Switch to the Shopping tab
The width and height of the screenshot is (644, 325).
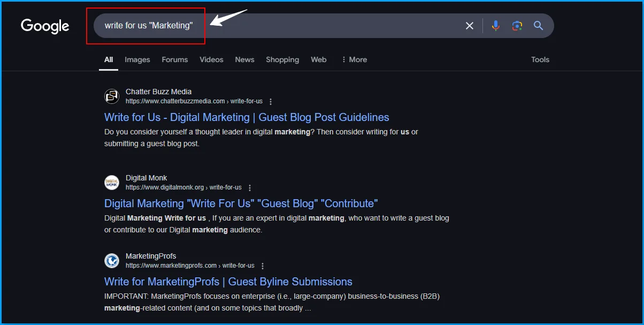pyautogui.click(x=282, y=59)
